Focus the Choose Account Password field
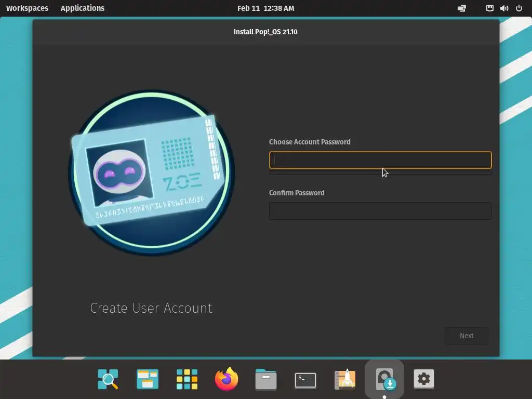Image resolution: width=532 pixels, height=399 pixels. point(380,160)
